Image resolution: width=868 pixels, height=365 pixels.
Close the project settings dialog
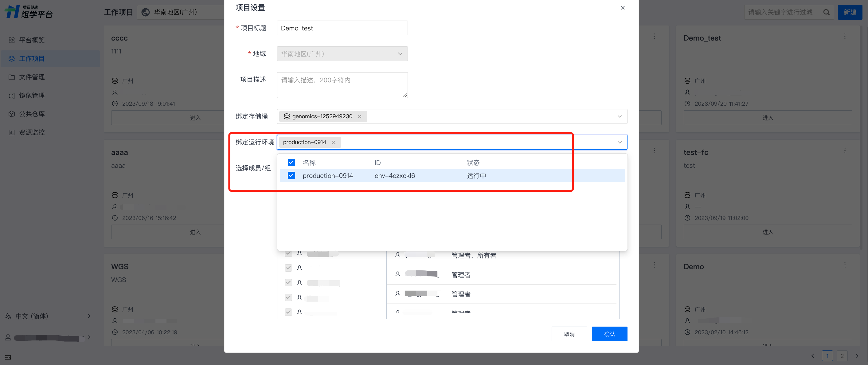pos(622,8)
